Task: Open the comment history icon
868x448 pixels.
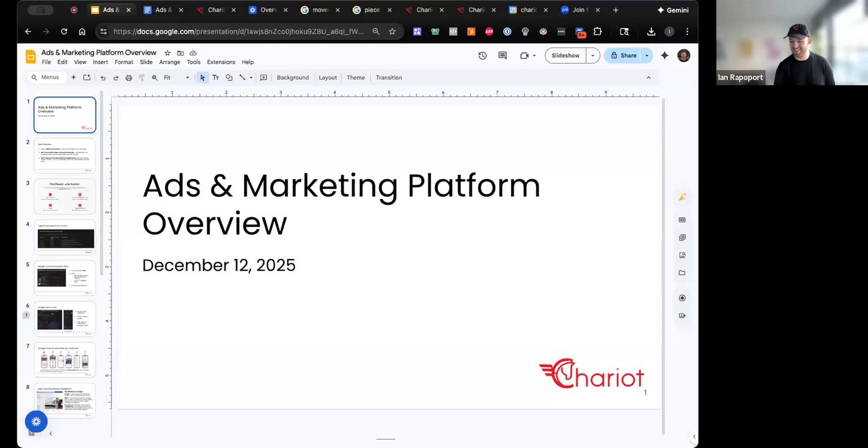Action: 502,55
